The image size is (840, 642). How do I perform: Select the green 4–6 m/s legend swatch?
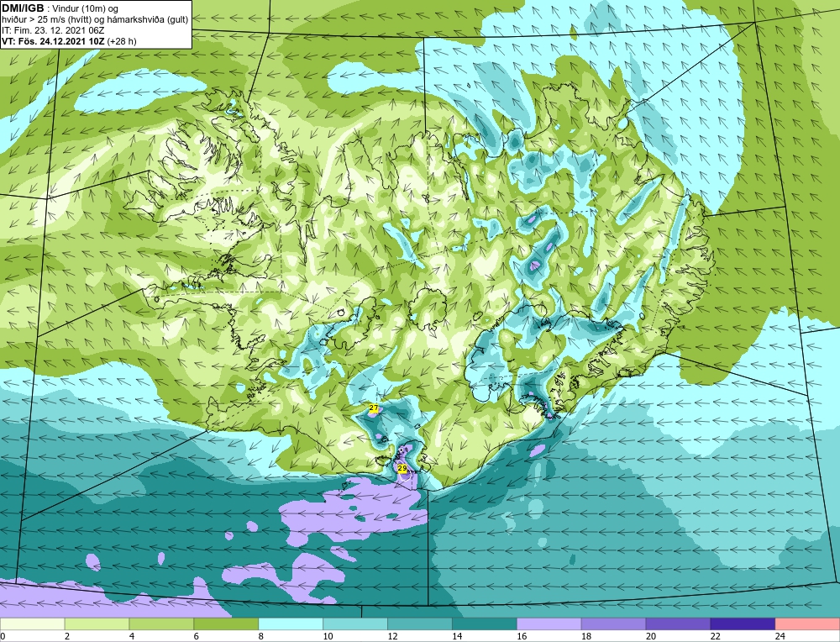coord(162,624)
